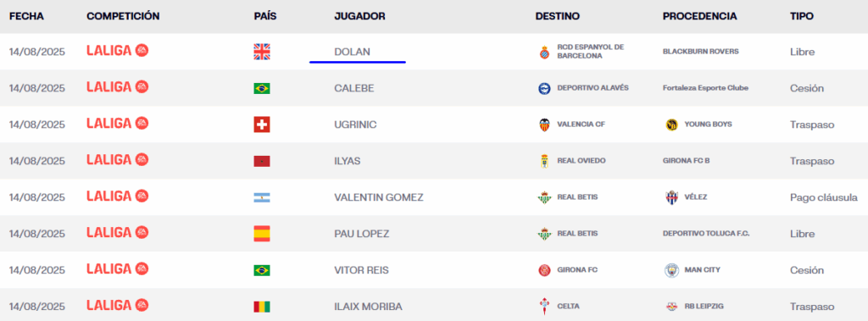Open the DOLAN player link
The height and width of the screenshot is (321, 868).
point(352,52)
